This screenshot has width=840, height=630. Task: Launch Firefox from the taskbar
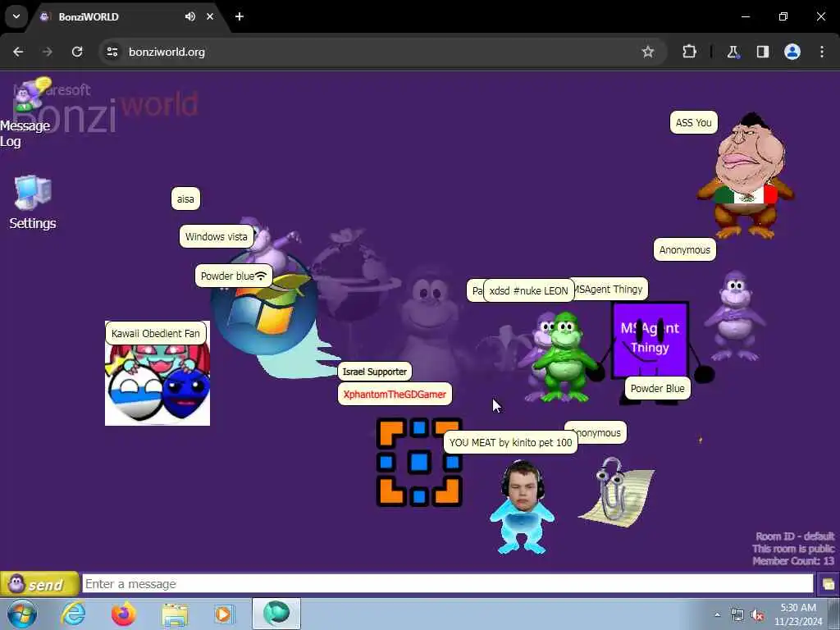click(124, 614)
